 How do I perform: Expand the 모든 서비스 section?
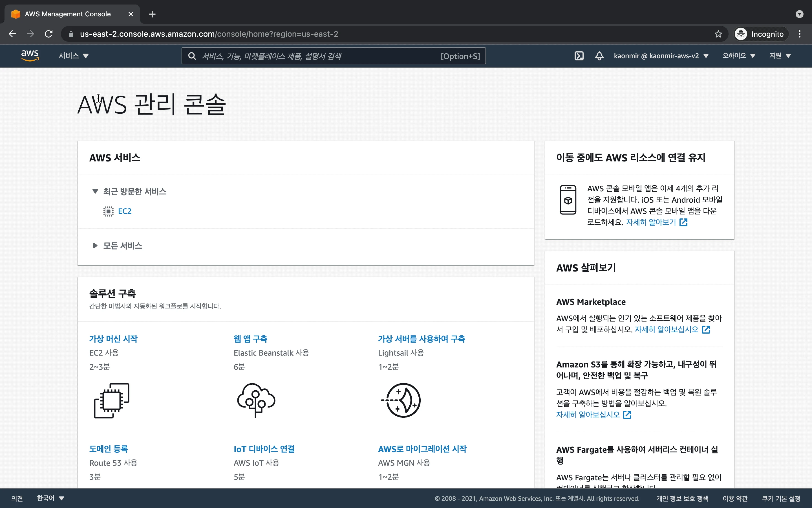tap(95, 246)
